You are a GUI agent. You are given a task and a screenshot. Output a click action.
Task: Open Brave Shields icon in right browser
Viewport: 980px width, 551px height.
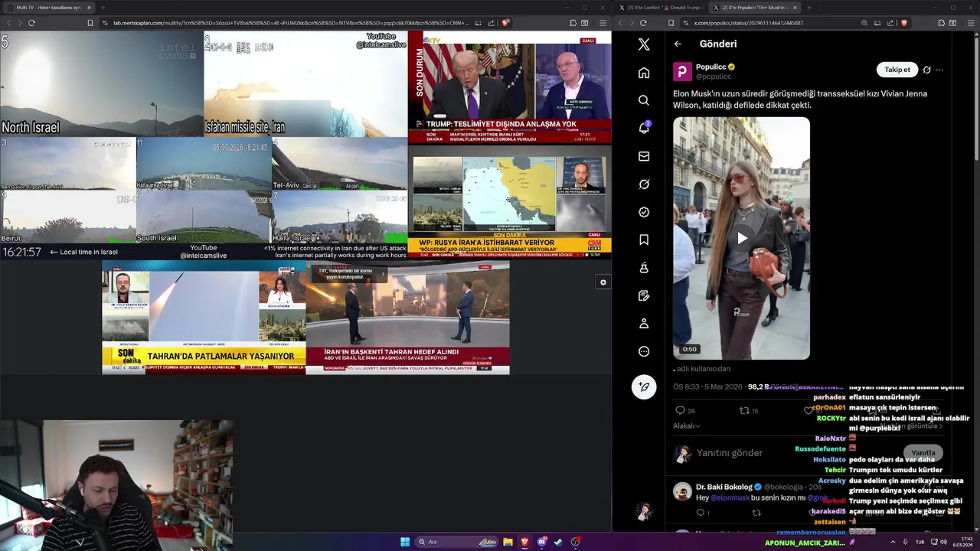[903, 23]
